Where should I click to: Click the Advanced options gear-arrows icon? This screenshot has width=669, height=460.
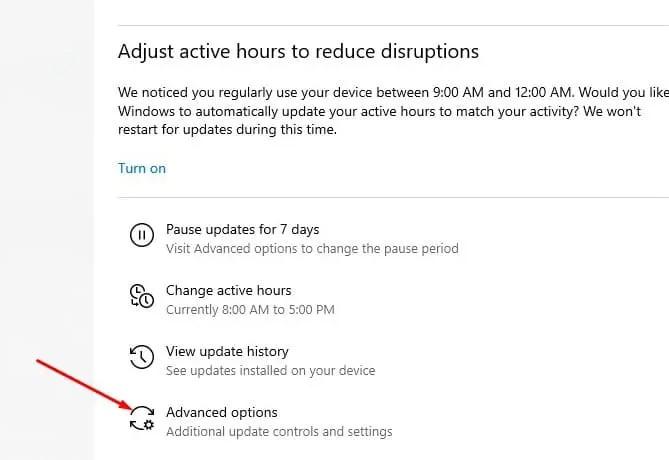pos(142,418)
